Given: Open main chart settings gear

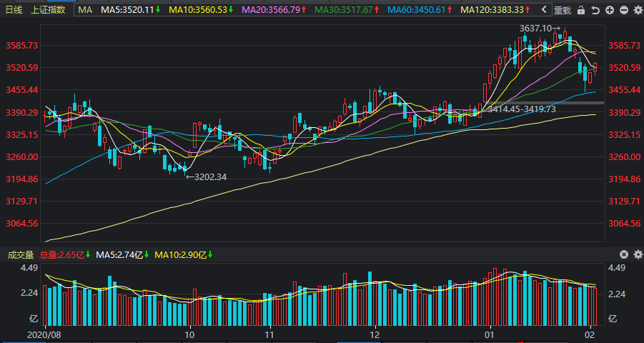Looking at the screenshot, I should (x=638, y=10).
